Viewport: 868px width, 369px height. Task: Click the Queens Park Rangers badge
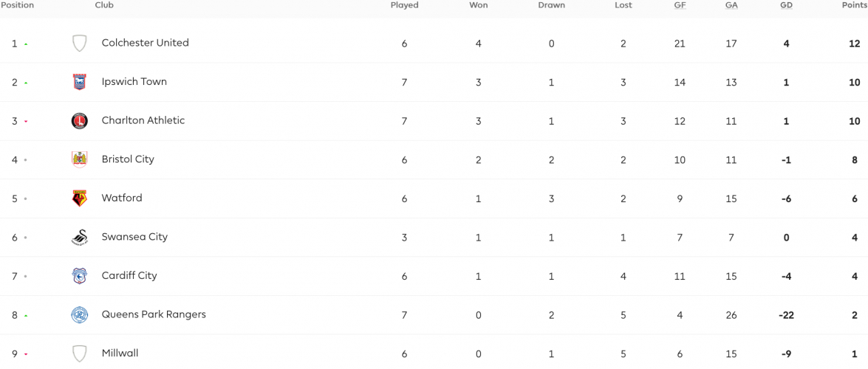tap(80, 315)
